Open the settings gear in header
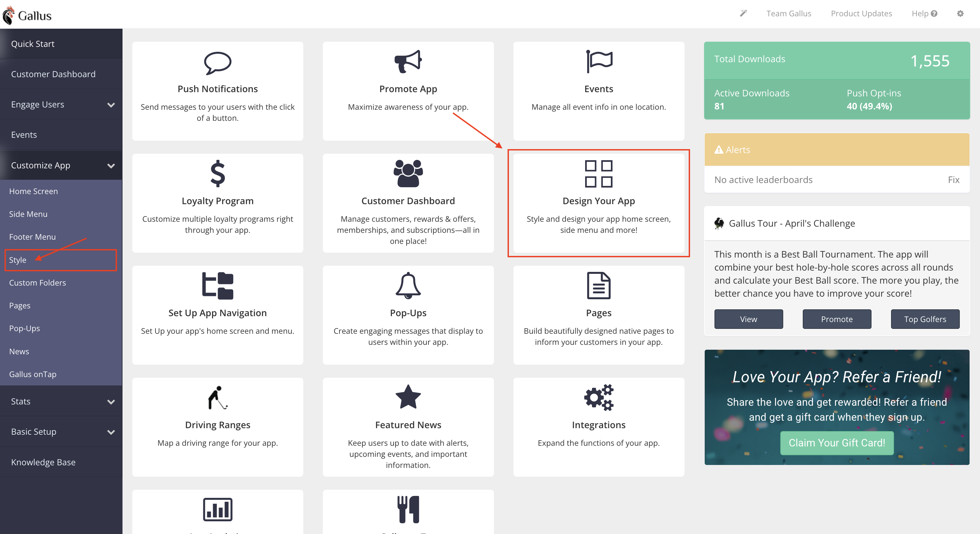 point(960,13)
